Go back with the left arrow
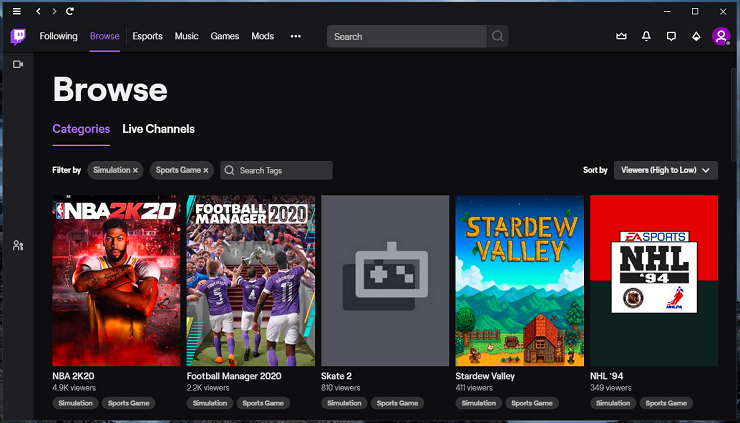The height and width of the screenshot is (423, 740). (x=38, y=11)
